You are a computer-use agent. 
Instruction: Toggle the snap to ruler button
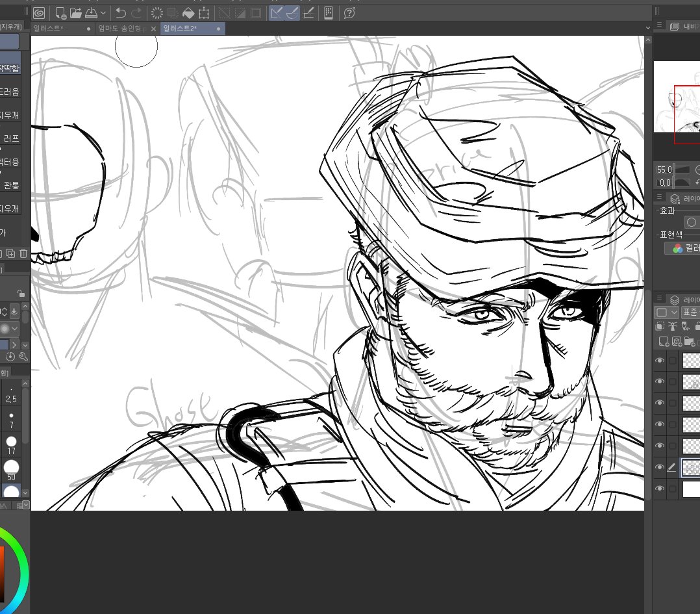[277, 12]
